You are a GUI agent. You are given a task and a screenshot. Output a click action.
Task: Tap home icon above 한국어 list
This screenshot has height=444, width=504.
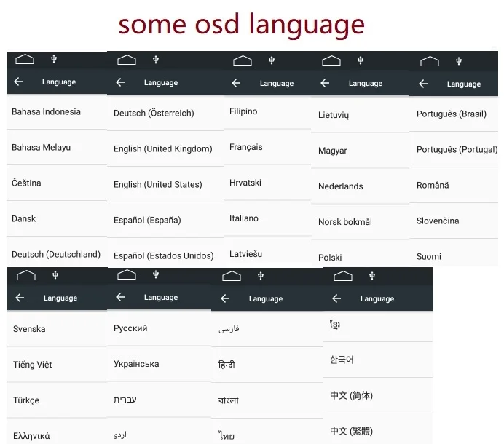(343, 276)
